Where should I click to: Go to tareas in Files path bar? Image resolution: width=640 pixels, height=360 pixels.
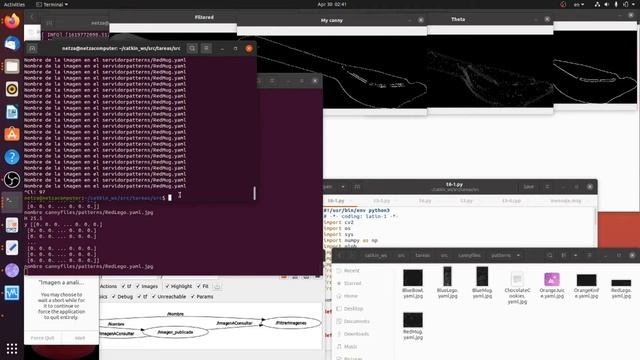[422, 256]
